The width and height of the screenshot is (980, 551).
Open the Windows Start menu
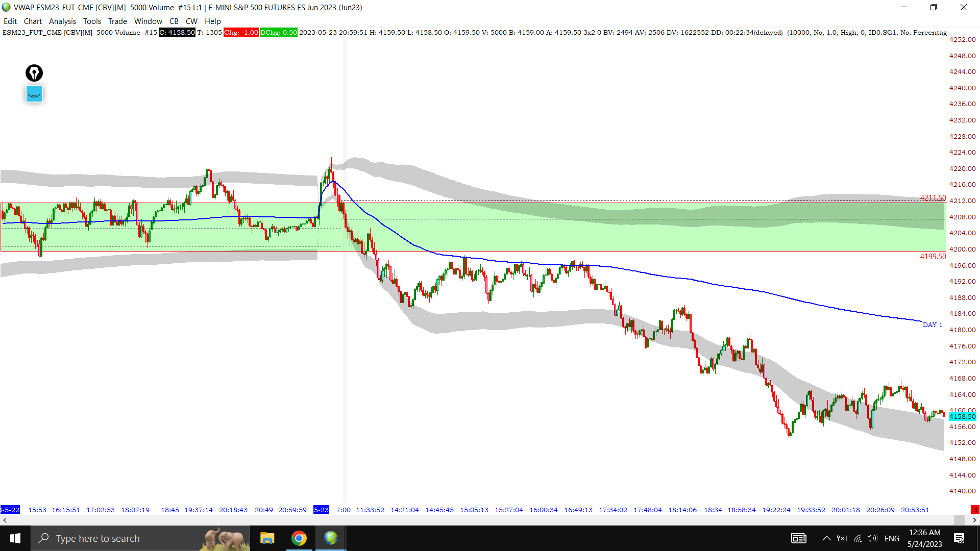(15, 538)
